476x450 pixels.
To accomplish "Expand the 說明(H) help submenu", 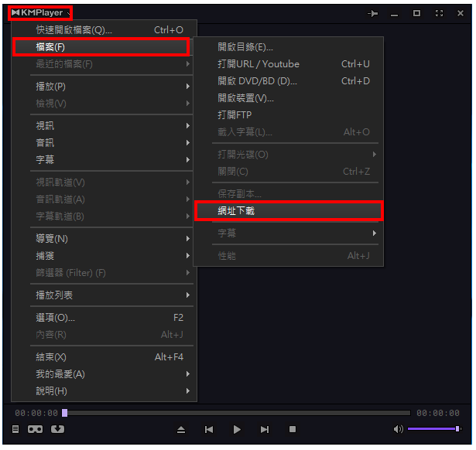I will coord(104,391).
